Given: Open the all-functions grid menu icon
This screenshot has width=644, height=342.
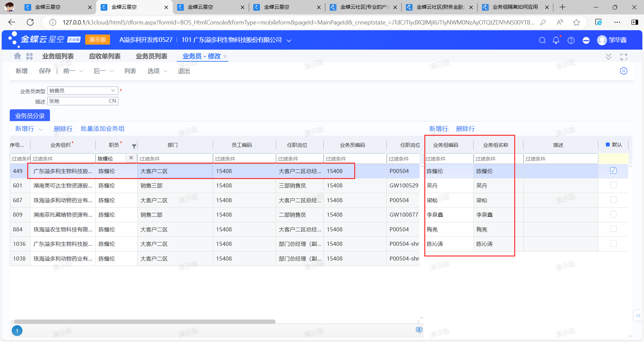Looking at the screenshot, I should click(30, 56).
